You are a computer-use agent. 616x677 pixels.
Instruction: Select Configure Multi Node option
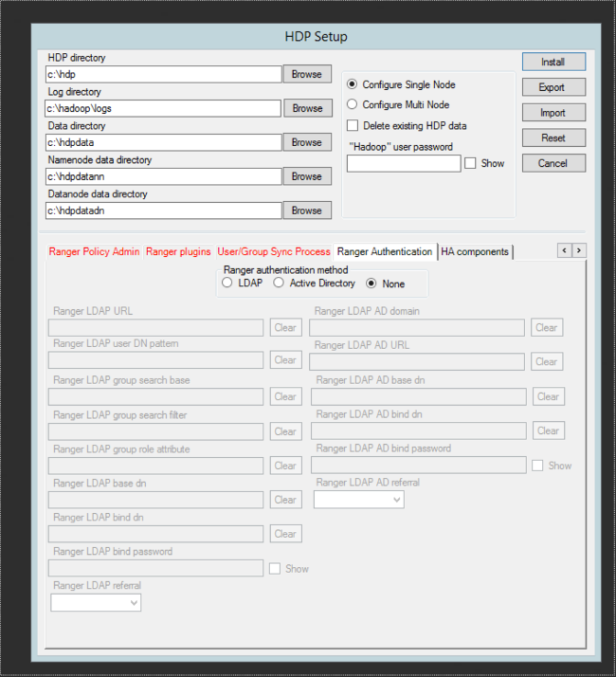pyautogui.click(x=353, y=104)
